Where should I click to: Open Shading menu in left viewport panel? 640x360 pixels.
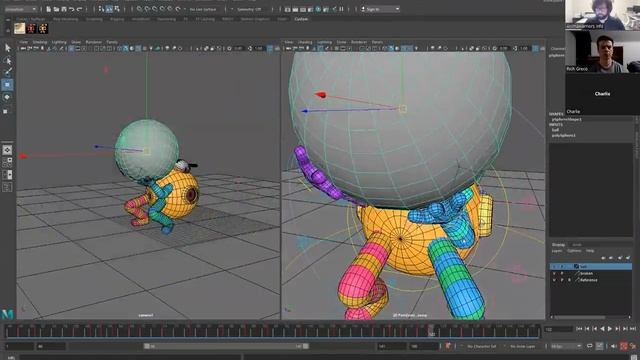click(40, 42)
